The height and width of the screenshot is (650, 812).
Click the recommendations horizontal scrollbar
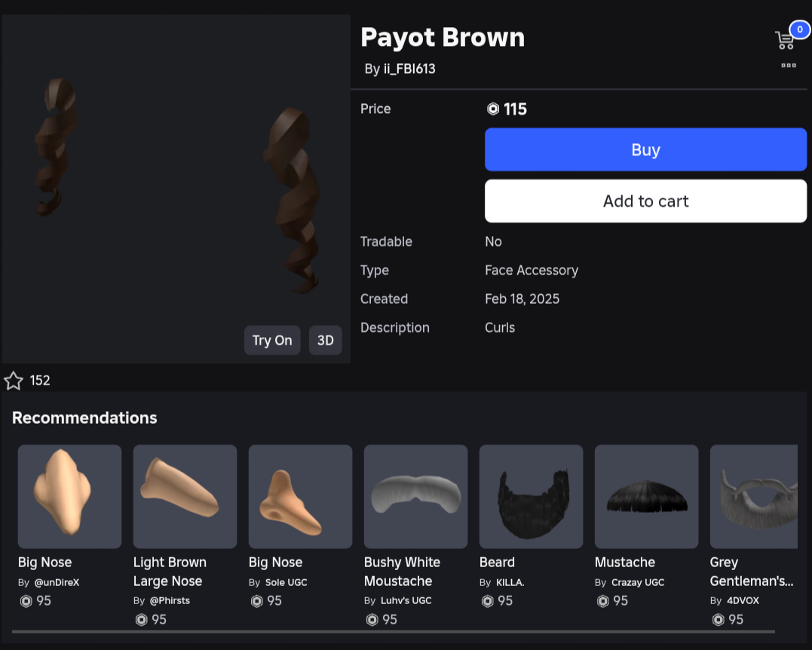[x=394, y=632]
